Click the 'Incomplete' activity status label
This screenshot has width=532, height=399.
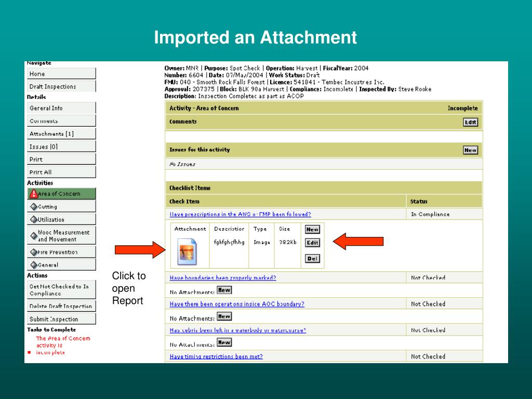(462, 108)
